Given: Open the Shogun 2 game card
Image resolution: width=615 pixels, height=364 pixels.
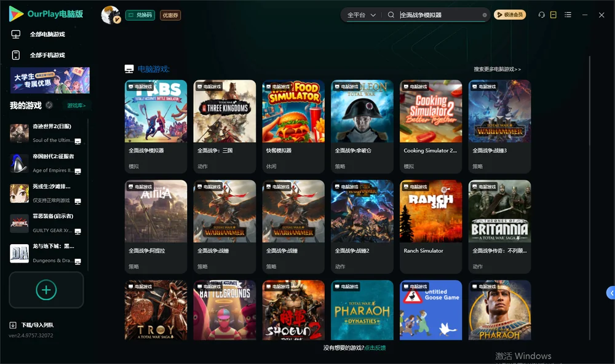Looking at the screenshot, I should click(x=293, y=310).
